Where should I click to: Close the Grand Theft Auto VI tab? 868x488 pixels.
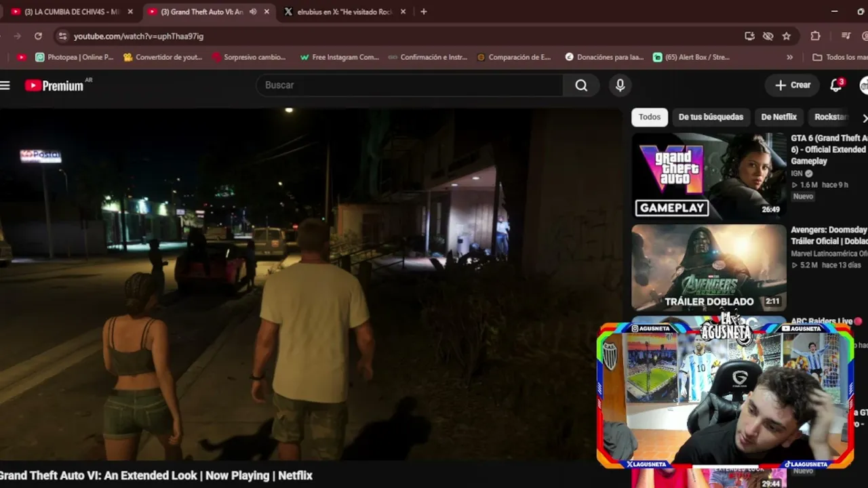[267, 12]
